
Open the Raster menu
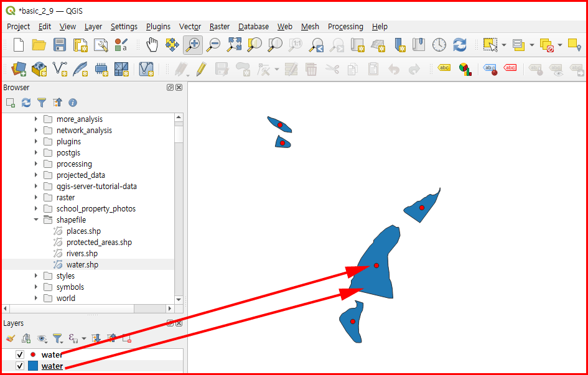(220, 27)
